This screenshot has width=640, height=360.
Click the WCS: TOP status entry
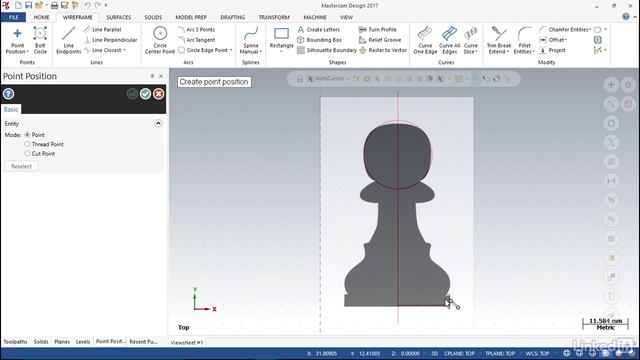point(537,353)
